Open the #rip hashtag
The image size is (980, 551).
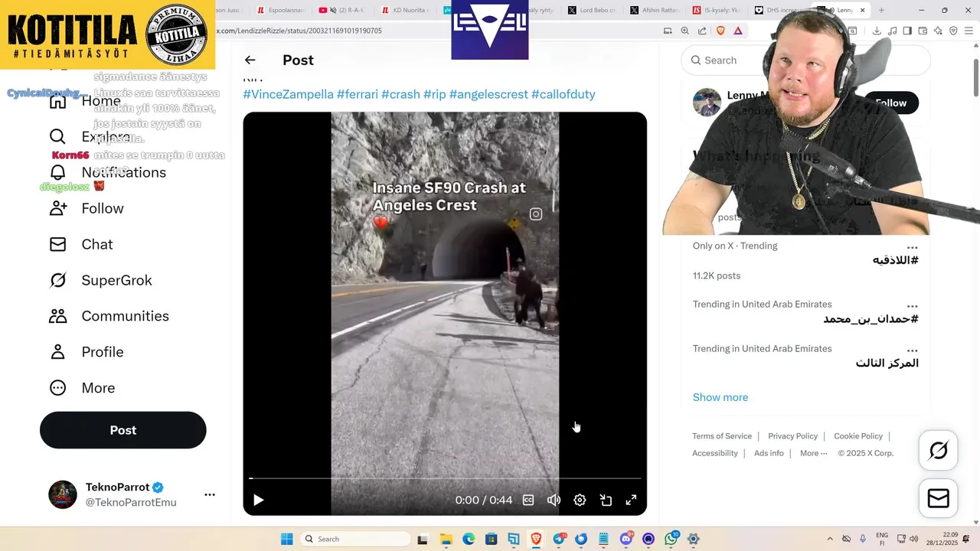tap(434, 94)
